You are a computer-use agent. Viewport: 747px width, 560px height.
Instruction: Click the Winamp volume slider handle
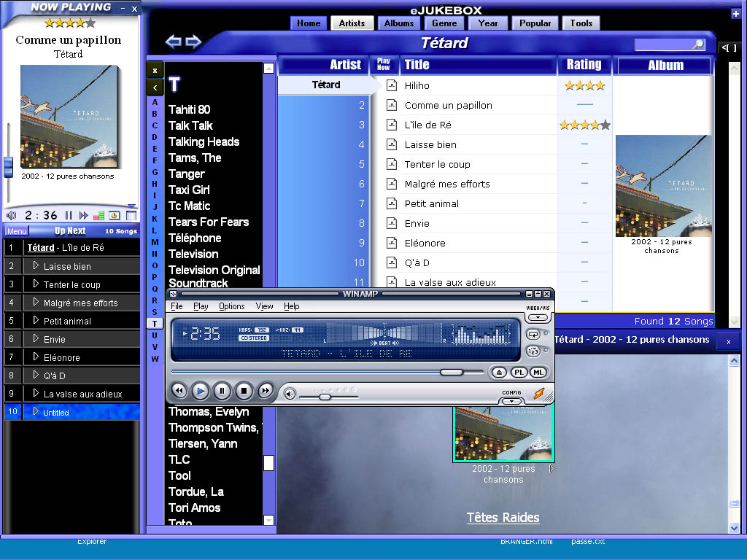click(325, 396)
